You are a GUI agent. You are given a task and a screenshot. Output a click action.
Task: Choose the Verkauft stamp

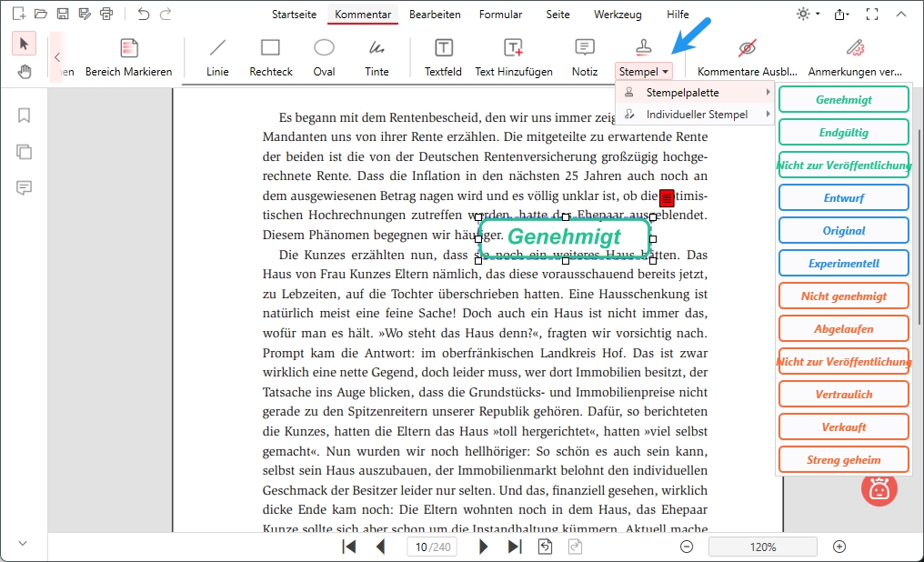coord(844,427)
